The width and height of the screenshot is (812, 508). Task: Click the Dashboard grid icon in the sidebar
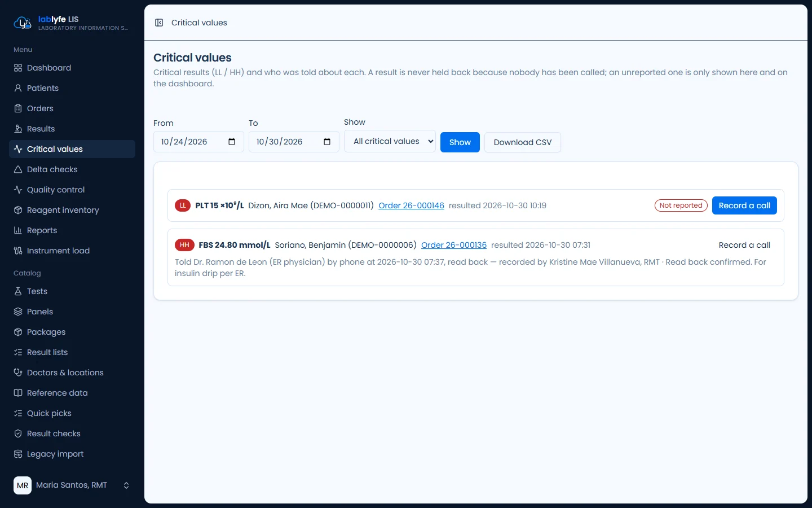[x=18, y=68]
